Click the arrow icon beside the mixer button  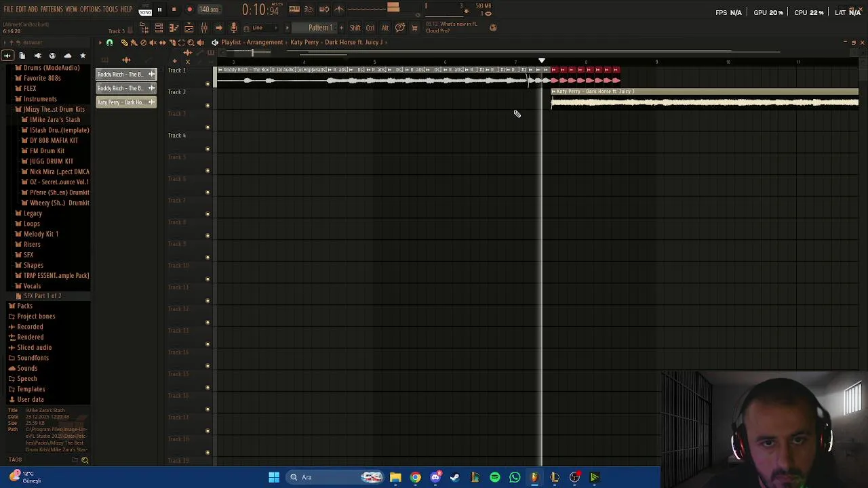click(x=218, y=28)
